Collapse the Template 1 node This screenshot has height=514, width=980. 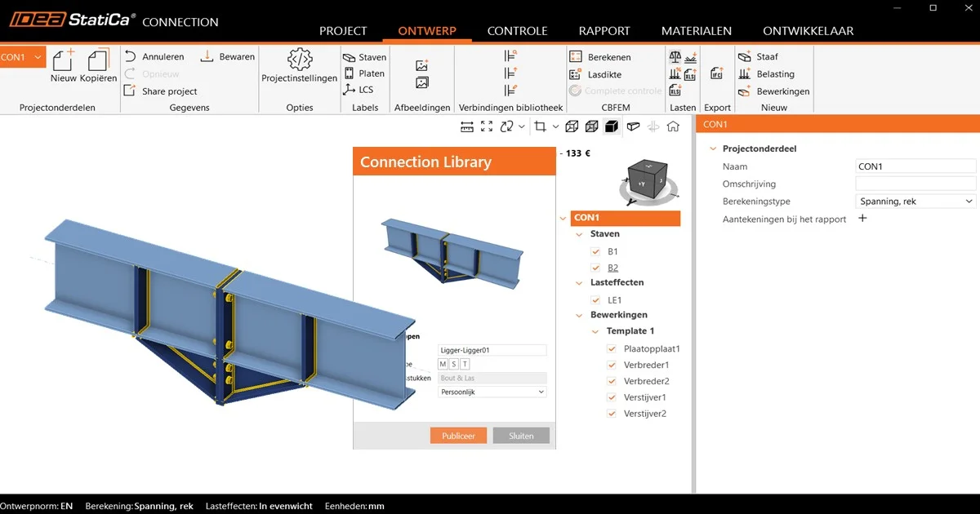tap(595, 331)
